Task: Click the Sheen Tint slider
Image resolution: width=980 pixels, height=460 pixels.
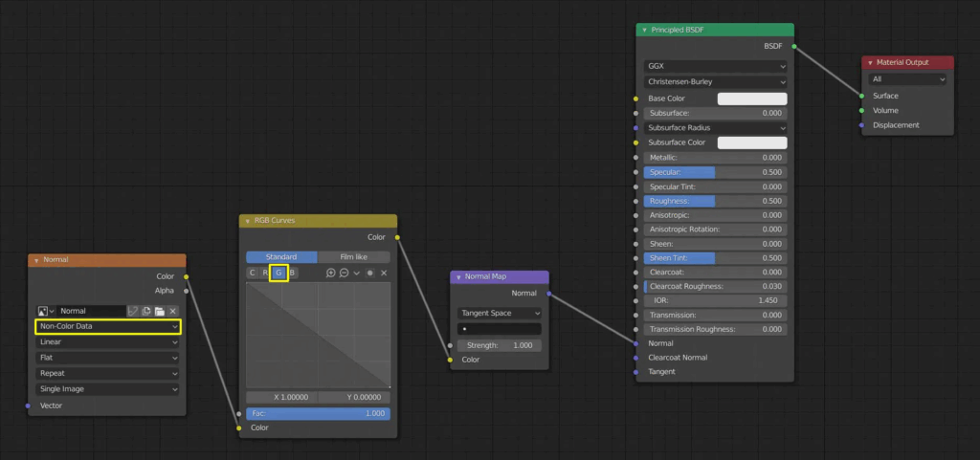Action: [x=715, y=258]
